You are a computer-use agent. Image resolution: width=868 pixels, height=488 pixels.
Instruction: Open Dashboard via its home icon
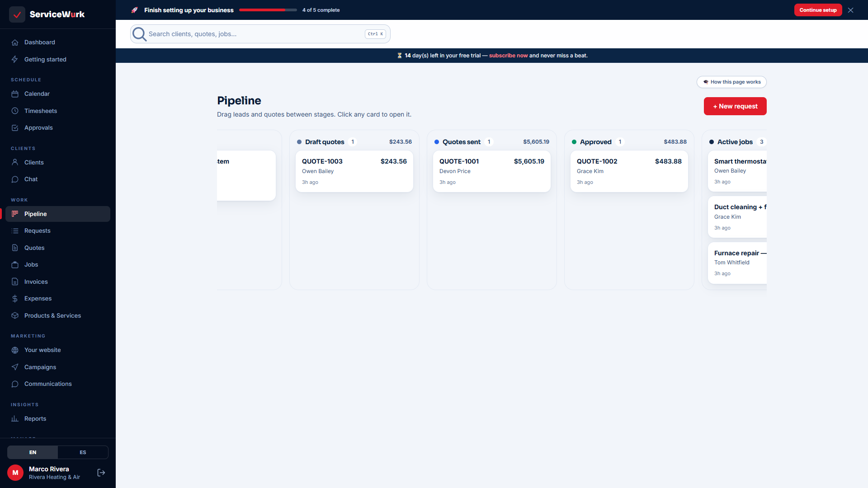coord(15,42)
